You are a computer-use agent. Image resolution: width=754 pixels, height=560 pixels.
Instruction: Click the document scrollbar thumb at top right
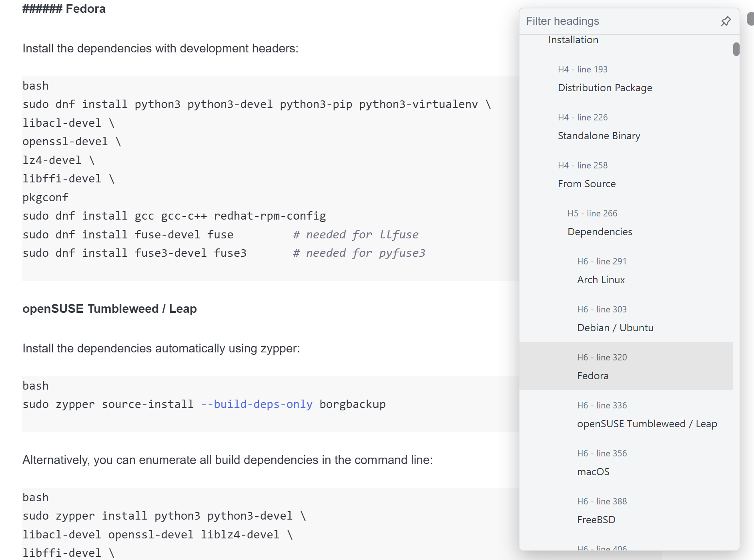[x=750, y=19]
